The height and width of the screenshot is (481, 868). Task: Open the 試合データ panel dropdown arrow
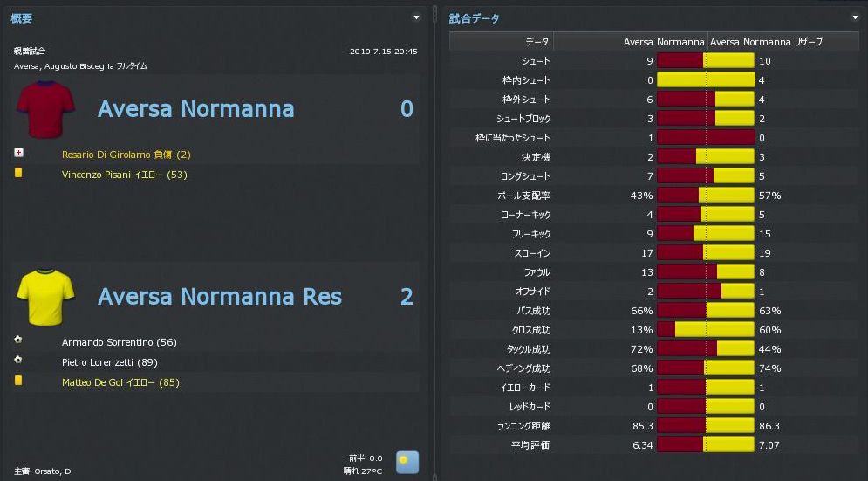pos(854,17)
